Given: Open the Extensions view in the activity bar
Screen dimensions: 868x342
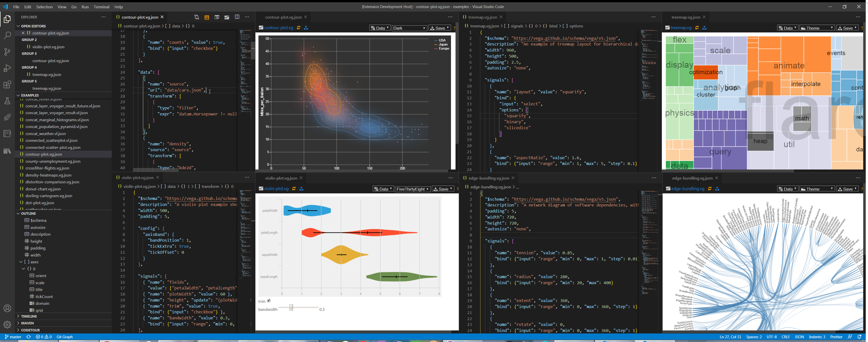Looking at the screenshot, I should pos(7,85).
